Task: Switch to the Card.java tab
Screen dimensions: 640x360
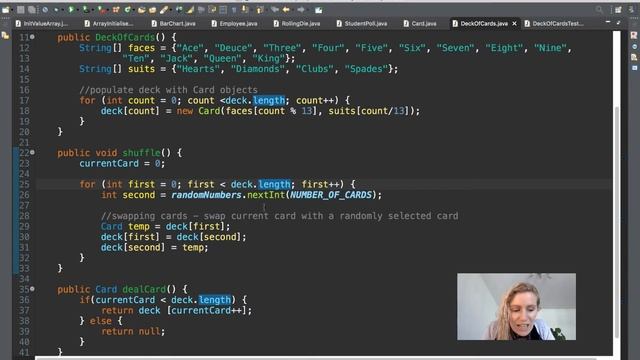Action: point(420,24)
